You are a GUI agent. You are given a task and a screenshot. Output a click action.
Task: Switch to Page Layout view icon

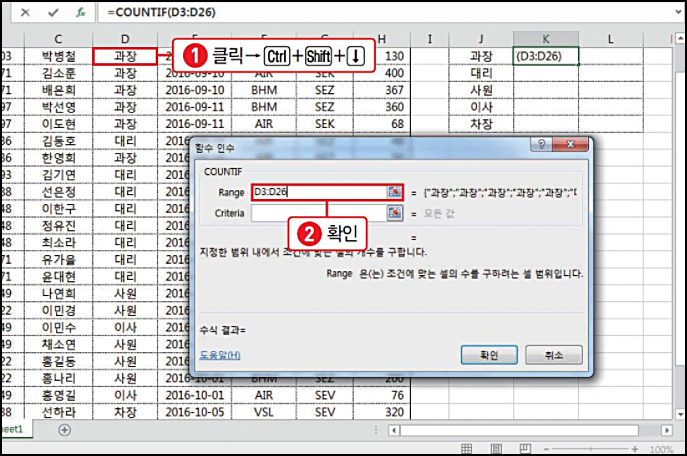click(x=496, y=449)
